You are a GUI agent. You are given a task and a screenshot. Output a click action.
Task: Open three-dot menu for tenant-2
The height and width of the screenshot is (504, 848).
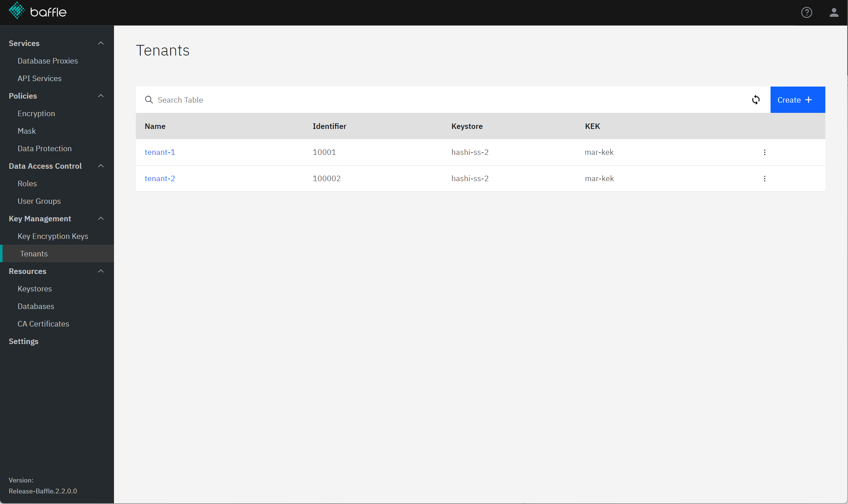(x=765, y=178)
